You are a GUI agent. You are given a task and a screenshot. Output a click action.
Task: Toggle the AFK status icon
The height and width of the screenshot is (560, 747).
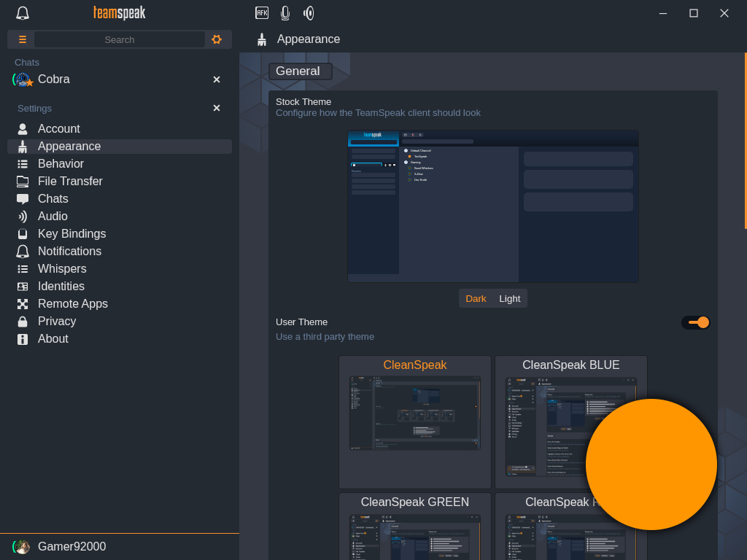pyautogui.click(x=262, y=12)
